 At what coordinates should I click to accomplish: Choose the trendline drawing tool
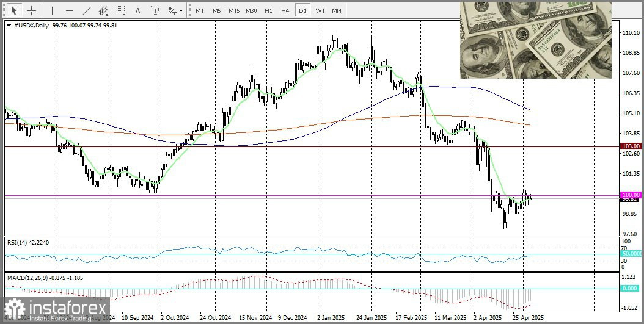point(87,10)
